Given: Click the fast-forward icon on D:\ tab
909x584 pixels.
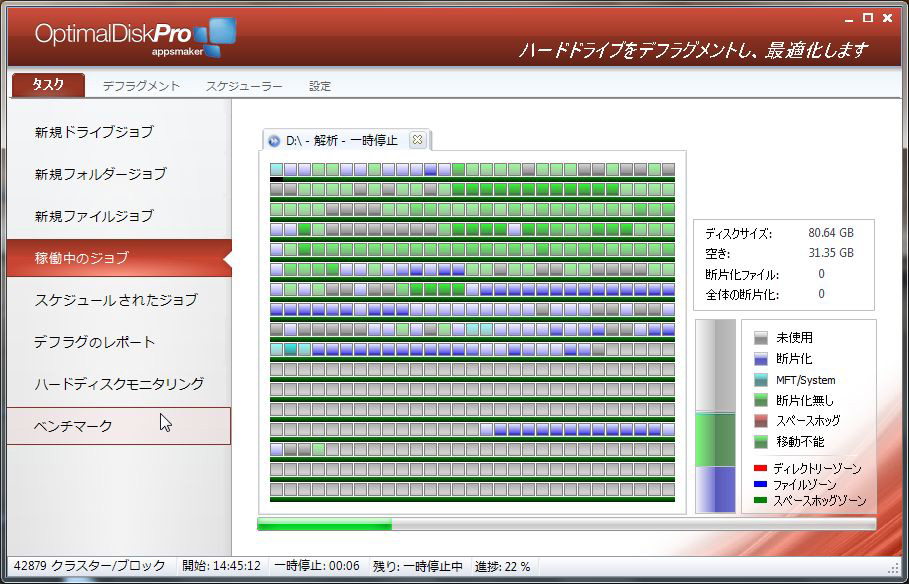Looking at the screenshot, I should tap(274, 141).
